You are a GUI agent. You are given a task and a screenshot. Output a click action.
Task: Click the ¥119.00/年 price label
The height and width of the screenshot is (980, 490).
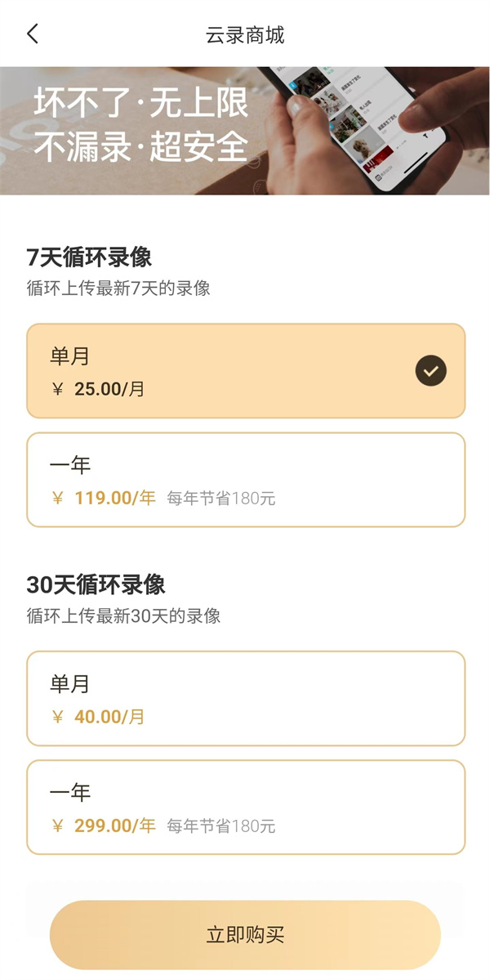[104, 499]
